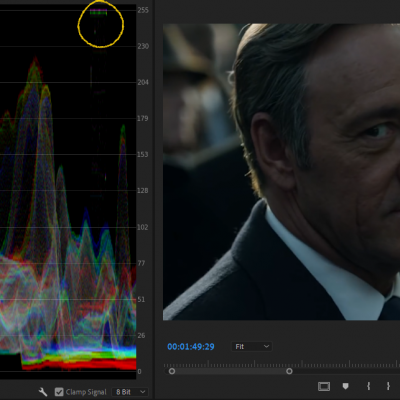Click the Clamp Signal label text
The image size is (400, 400).
86,392
